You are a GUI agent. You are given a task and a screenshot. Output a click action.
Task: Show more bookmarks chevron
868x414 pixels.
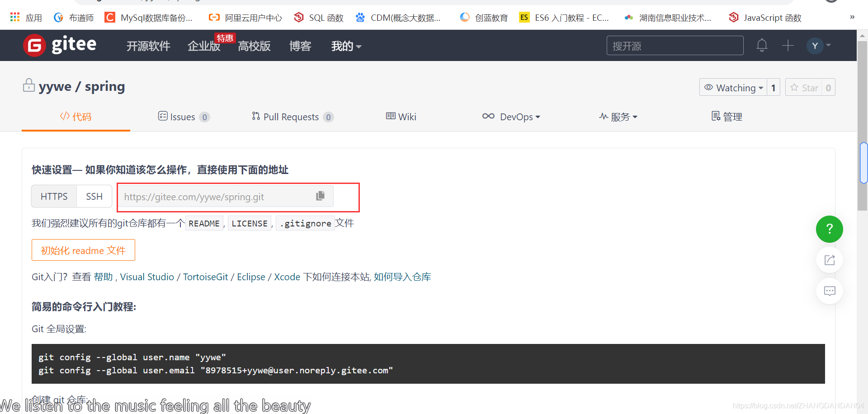(x=852, y=17)
